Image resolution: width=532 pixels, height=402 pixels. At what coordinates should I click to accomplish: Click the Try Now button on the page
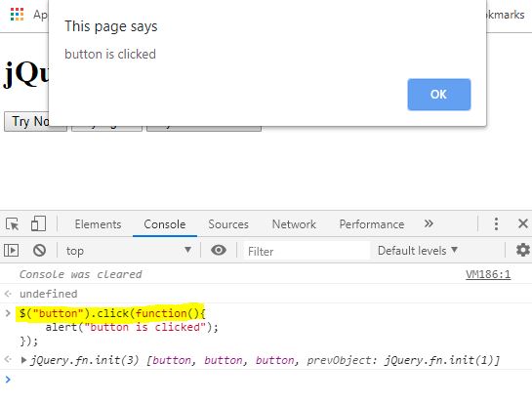(x=26, y=121)
